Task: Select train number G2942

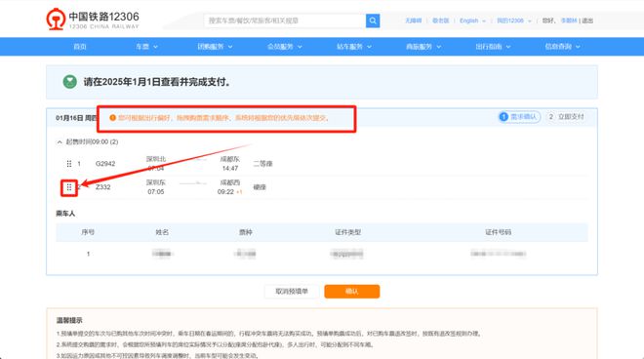Action: [x=105, y=164]
